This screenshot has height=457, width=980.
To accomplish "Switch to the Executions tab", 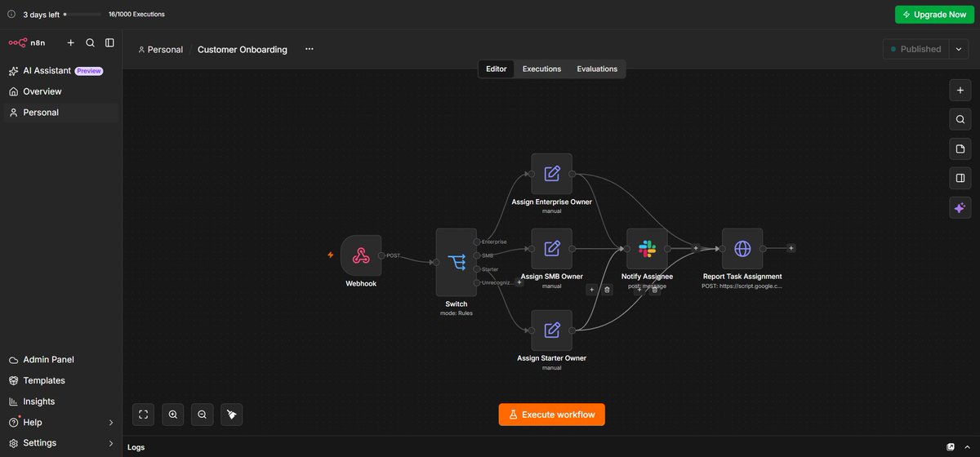I will (541, 69).
